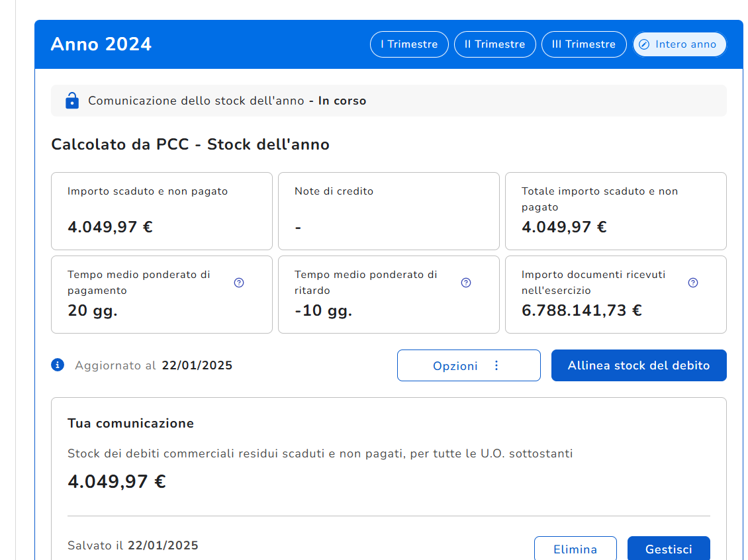This screenshot has height=560, width=748.
Task: Show the Intero anno view
Action: click(x=679, y=44)
